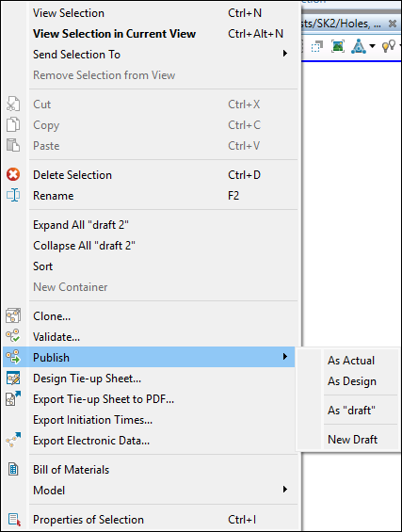
Task: Click the Rename icon beside Rename
Action: 13,196
